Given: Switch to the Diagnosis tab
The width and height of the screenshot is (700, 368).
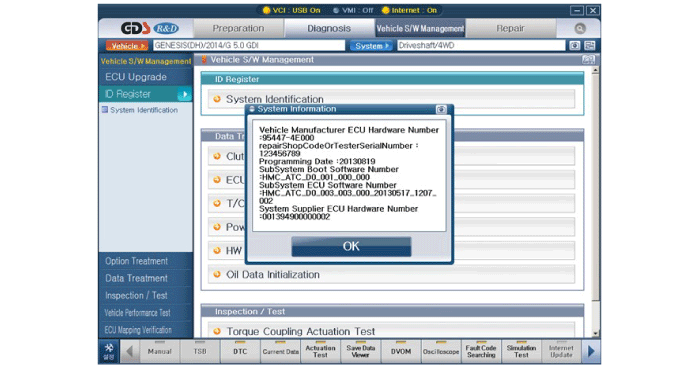Looking at the screenshot, I should pos(329,29).
